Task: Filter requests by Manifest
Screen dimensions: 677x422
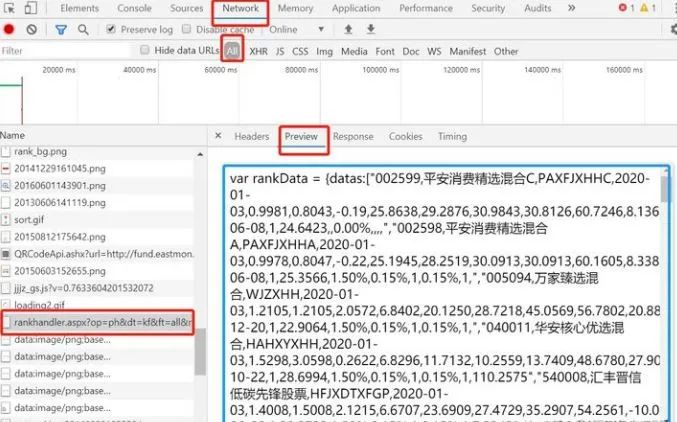Action: [468, 51]
